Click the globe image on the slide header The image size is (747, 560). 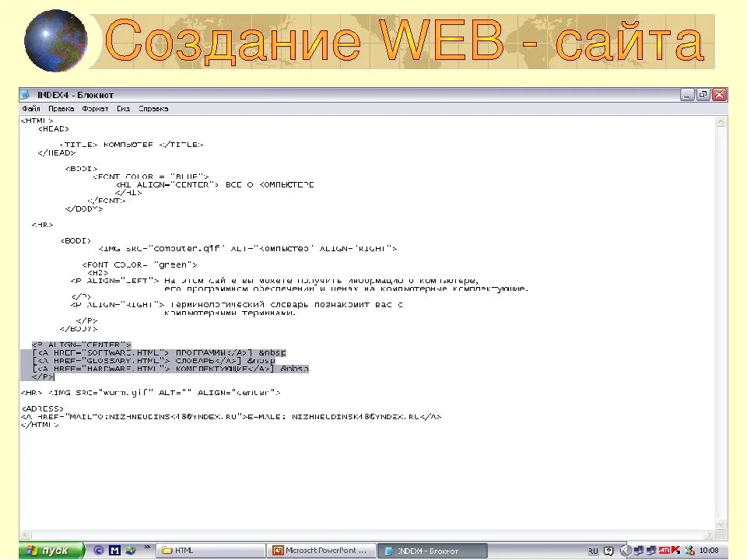tap(56, 41)
